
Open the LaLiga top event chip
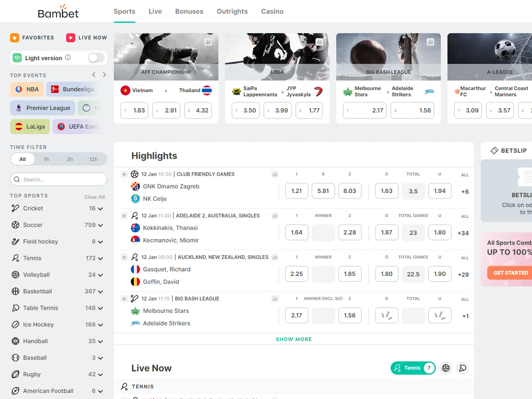(30, 127)
